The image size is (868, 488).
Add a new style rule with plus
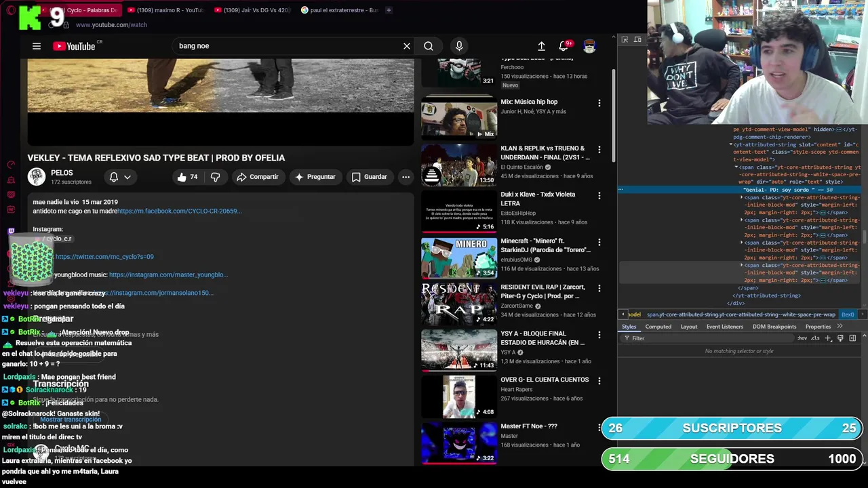pos(827,338)
